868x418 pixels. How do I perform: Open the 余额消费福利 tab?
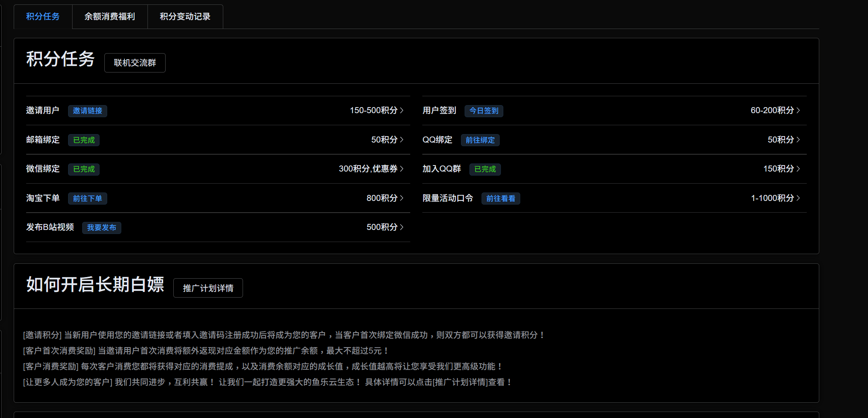[110, 17]
